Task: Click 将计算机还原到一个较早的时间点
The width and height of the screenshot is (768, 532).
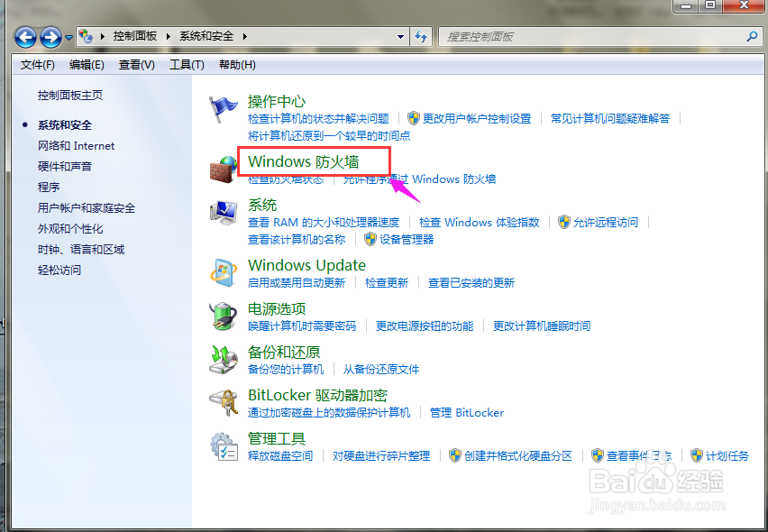Action: pyautogui.click(x=329, y=135)
